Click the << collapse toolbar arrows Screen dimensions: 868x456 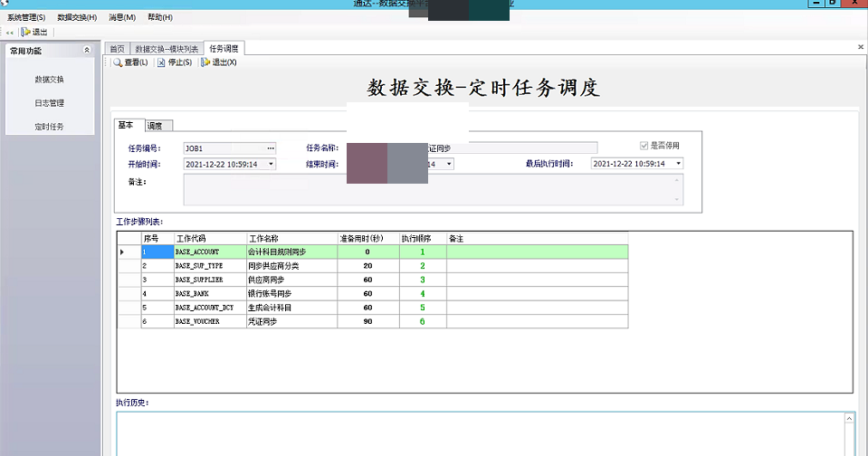pos(10,32)
